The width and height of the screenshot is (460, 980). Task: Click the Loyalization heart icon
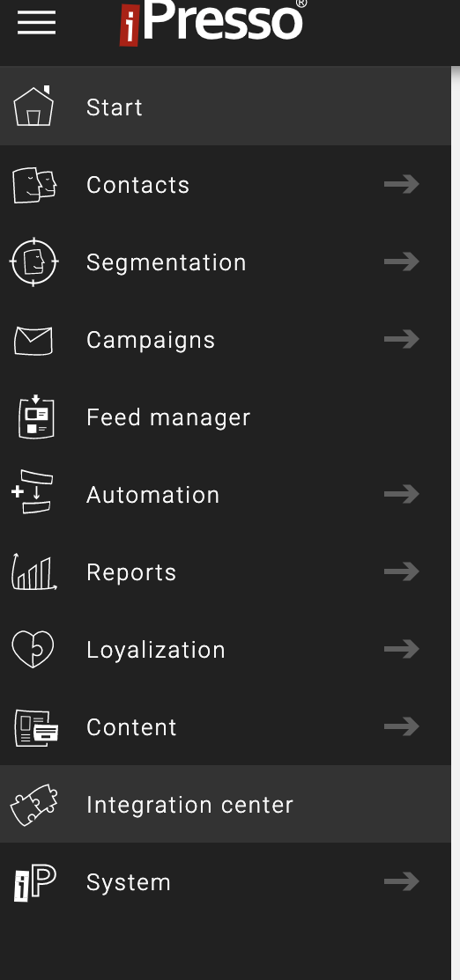pos(33,649)
